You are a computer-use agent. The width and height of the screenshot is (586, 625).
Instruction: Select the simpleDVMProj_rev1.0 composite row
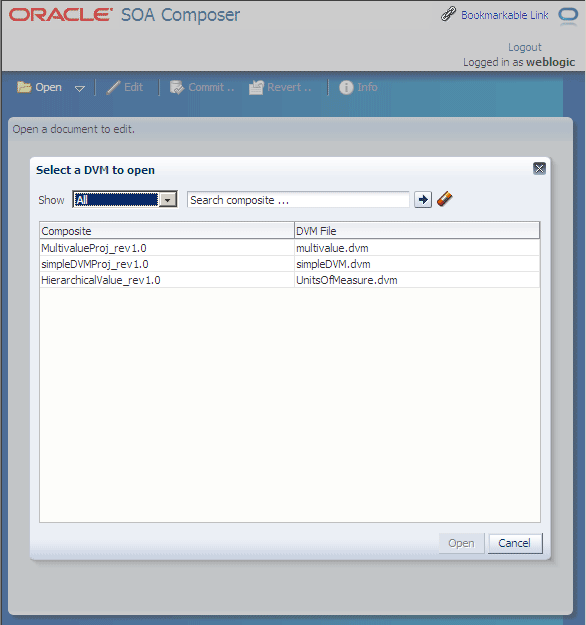click(289, 264)
